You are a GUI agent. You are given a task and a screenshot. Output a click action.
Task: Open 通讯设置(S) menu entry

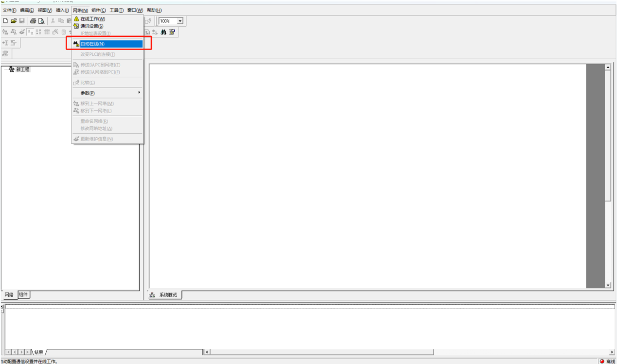[x=108, y=26]
